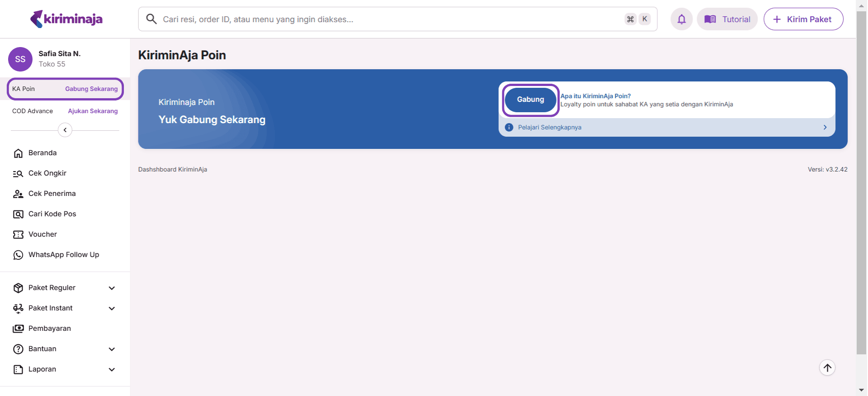Click the Kirim Paket button

click(803, 19)
